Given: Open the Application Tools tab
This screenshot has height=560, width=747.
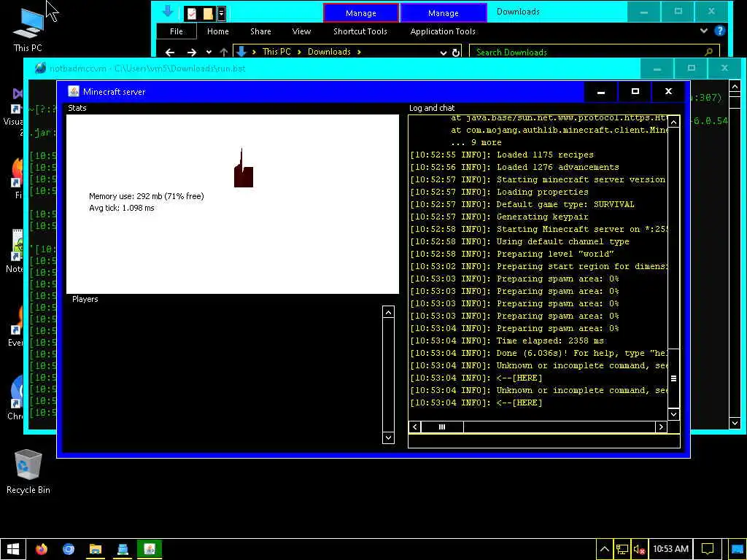Looking at the screenshot, I should [443, 31].
